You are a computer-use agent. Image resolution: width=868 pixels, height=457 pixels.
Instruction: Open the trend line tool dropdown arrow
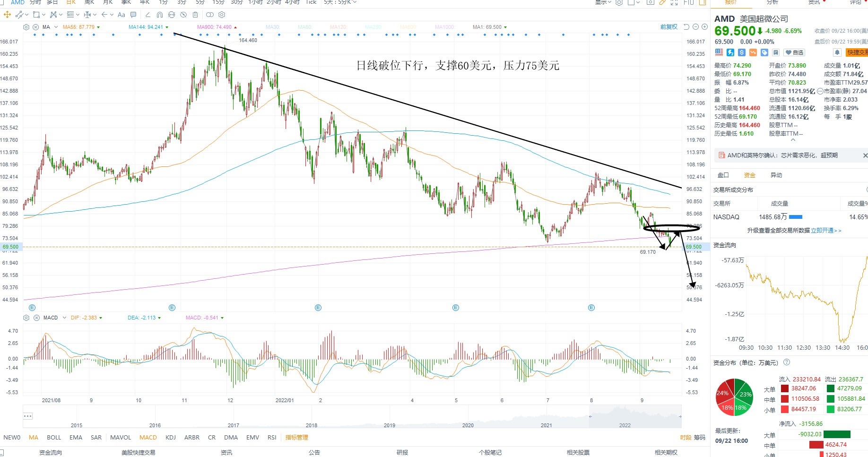point(27,15)
